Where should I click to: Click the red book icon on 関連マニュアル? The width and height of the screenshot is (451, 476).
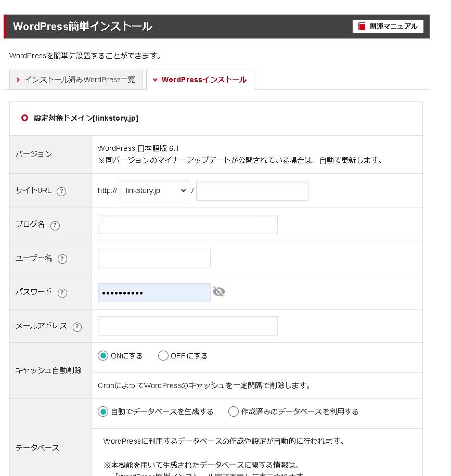362,27
